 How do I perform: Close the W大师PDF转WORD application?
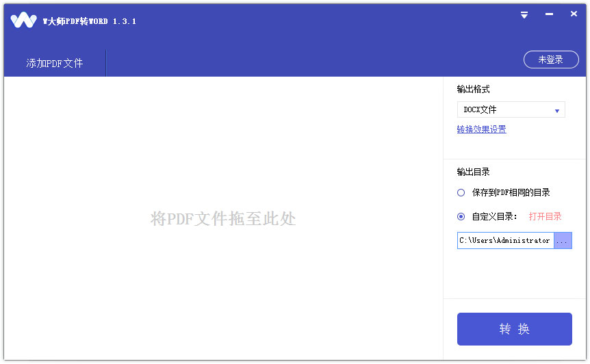[574, 14]
